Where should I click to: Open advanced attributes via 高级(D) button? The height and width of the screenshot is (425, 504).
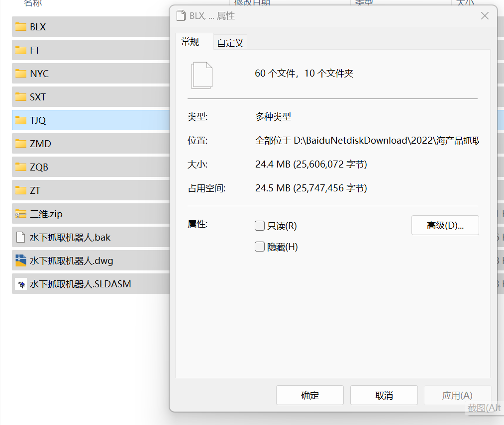click(445, 225)
